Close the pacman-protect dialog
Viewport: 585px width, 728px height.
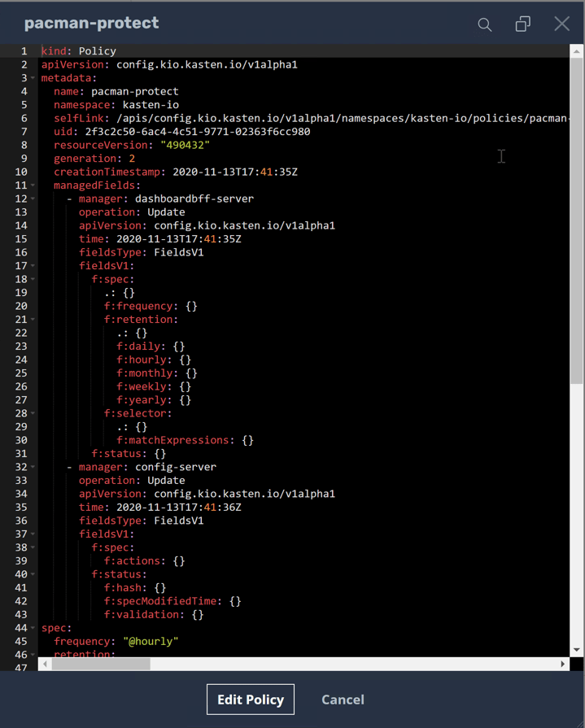[561, 24]
